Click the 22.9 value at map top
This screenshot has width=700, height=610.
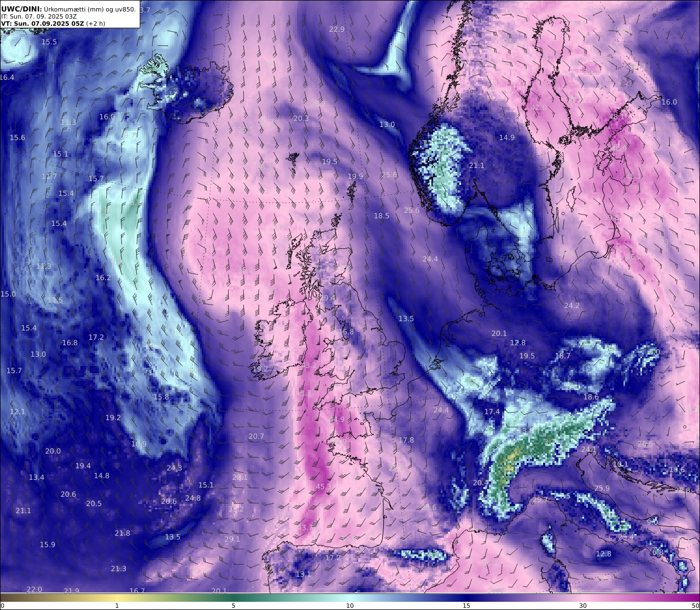(337, 30)
